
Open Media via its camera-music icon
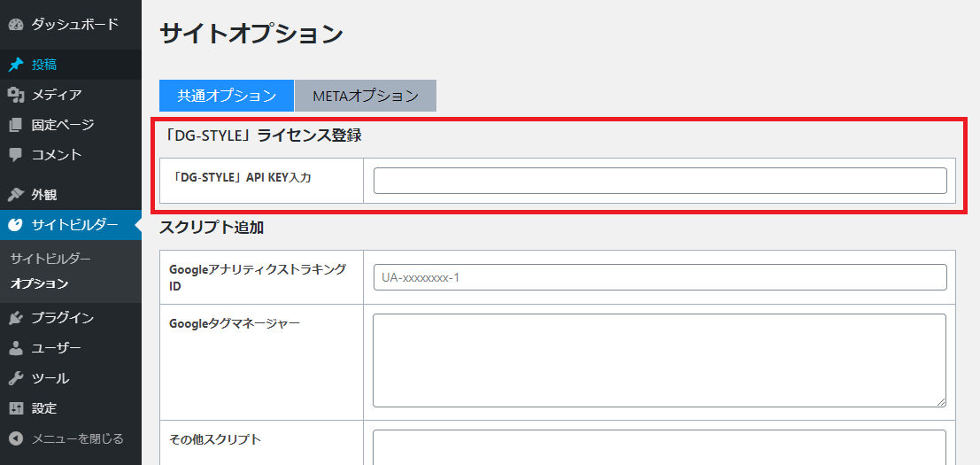[15, 95]
